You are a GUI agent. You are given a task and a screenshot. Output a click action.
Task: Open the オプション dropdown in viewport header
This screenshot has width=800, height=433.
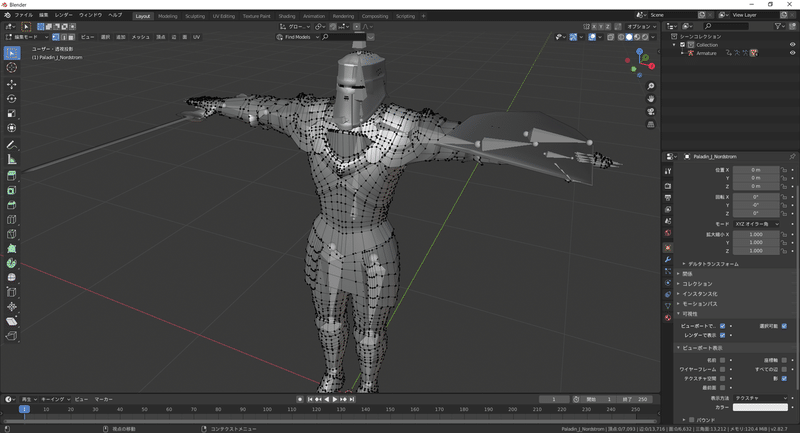[641, 27]
